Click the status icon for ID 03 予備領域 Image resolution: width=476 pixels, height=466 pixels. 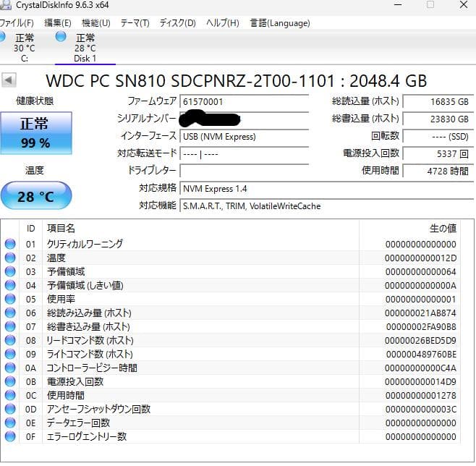10,271
